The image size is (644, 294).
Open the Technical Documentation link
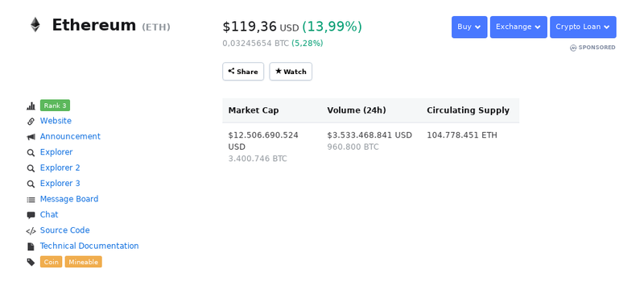click(x=89, y=246)
